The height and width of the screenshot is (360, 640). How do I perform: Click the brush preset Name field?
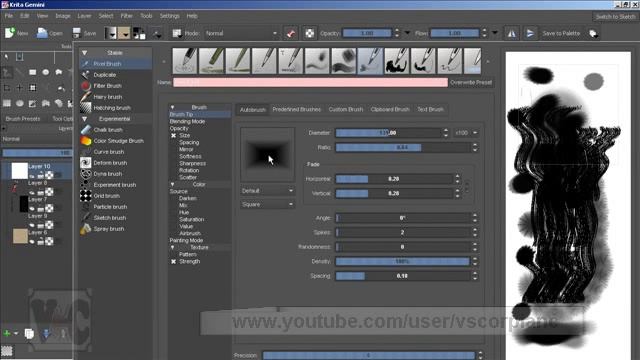tap(310, 82)
